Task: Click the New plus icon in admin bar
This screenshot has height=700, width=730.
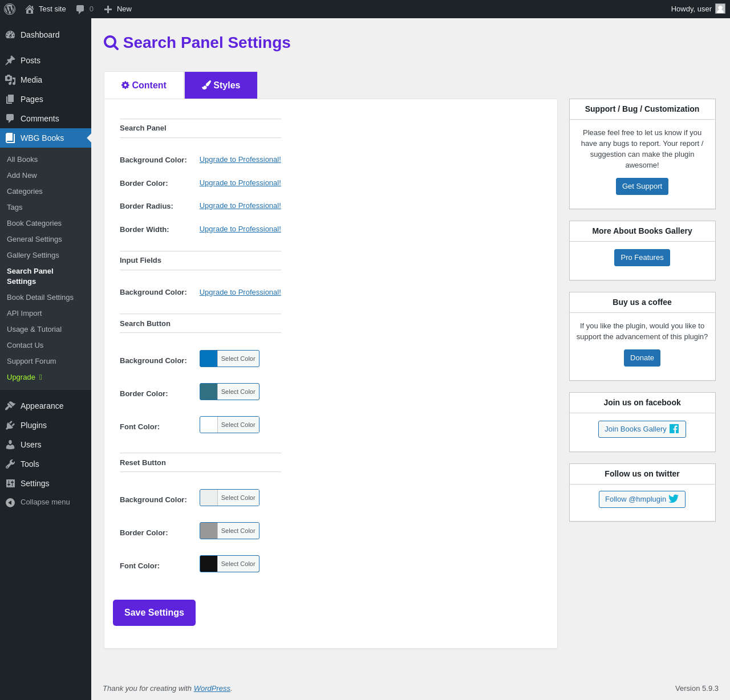Action: tap(108, 9)
